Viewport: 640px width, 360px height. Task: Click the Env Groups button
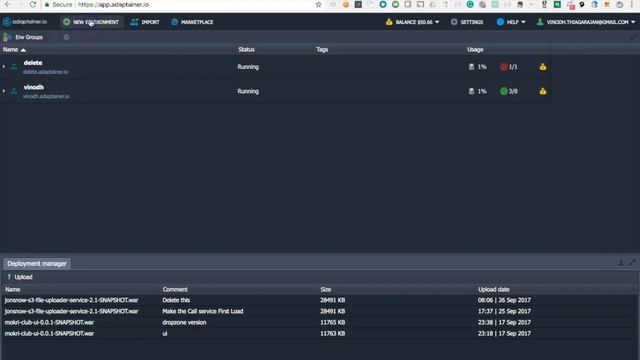coord(24,37)
